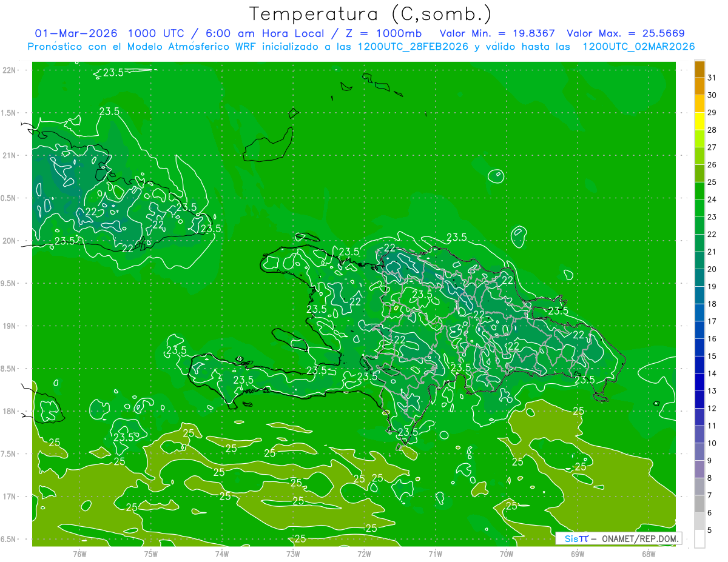Click the legend value '28'
728x562 pixels.
(x=712, y=130)
